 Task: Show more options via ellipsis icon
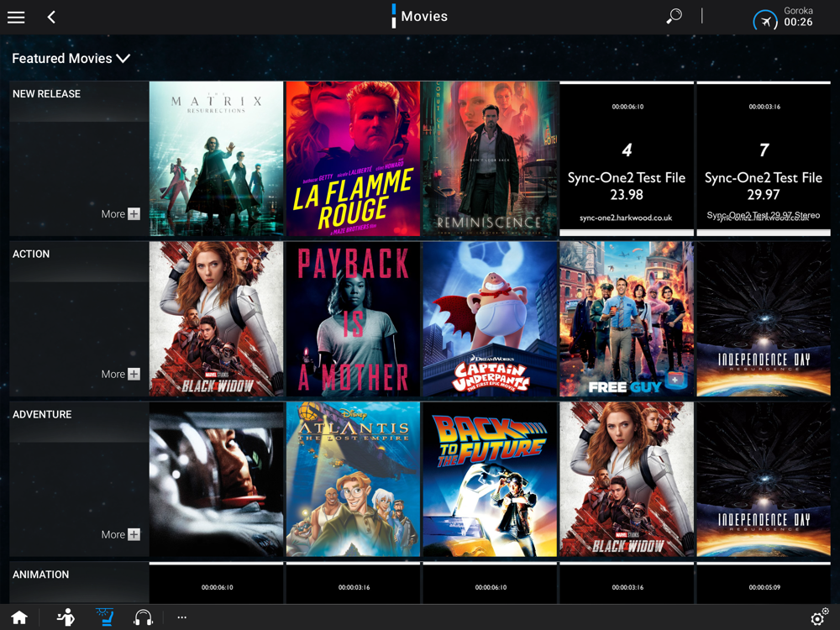[x=182, y=617]
